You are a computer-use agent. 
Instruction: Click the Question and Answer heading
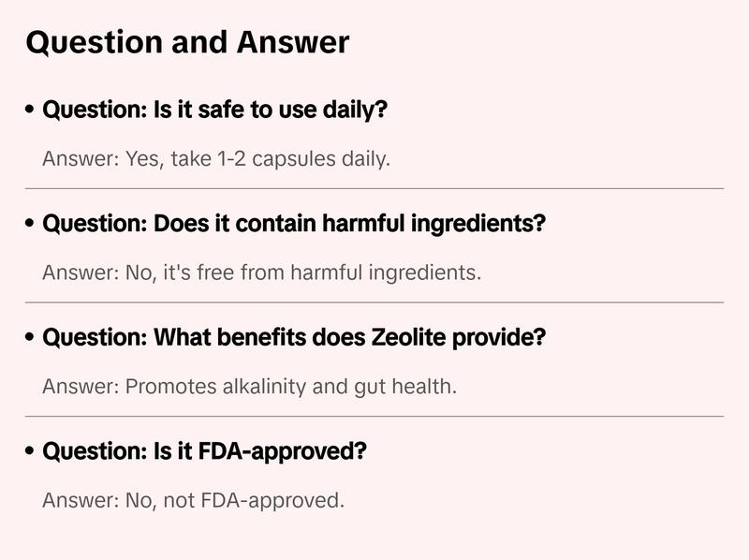[x=187, y=42]
